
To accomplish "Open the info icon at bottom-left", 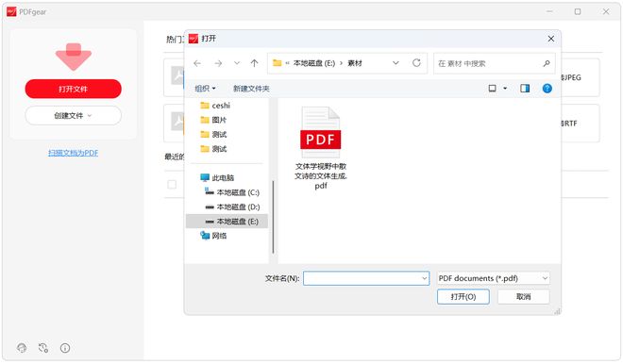I will [x=65, y=348].
